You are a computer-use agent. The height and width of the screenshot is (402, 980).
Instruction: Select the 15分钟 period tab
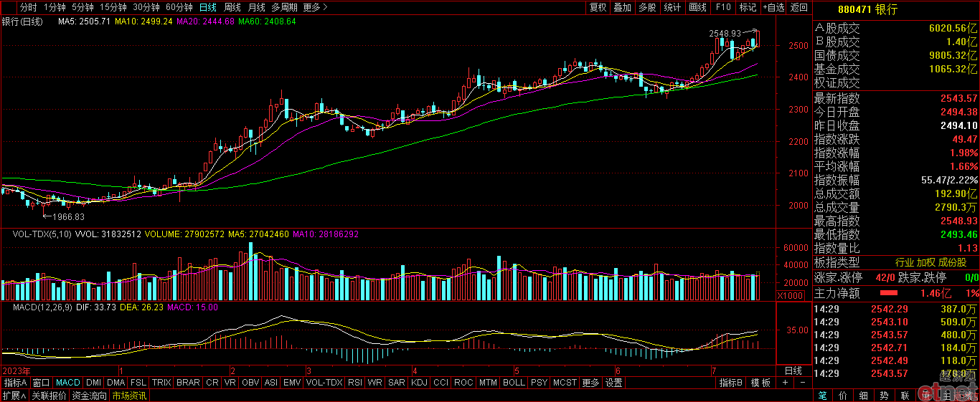point(113,7)
